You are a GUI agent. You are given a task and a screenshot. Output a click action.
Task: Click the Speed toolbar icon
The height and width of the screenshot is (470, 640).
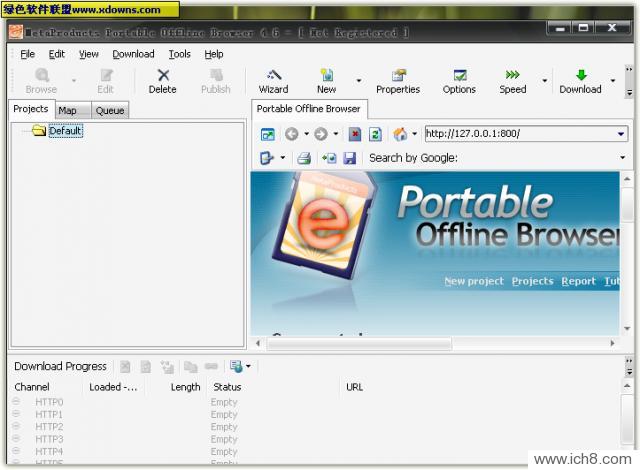click(x=513, y=81)
